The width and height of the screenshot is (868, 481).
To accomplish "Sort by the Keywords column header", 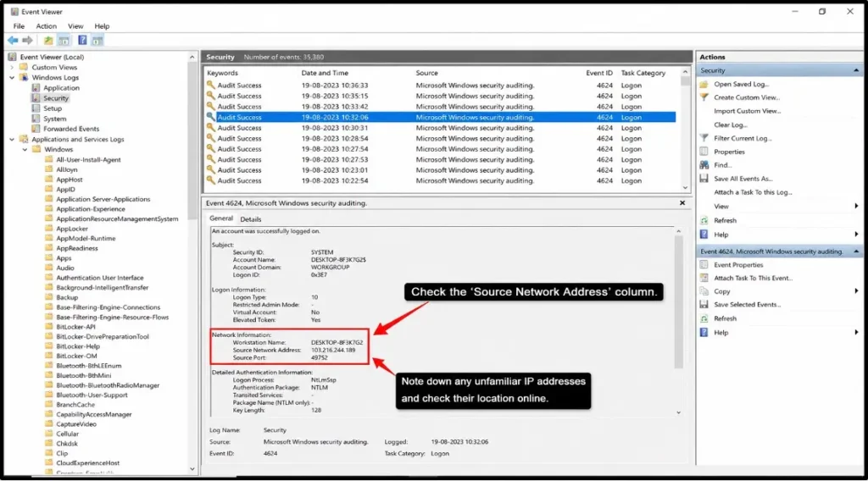I will point(223,73).
